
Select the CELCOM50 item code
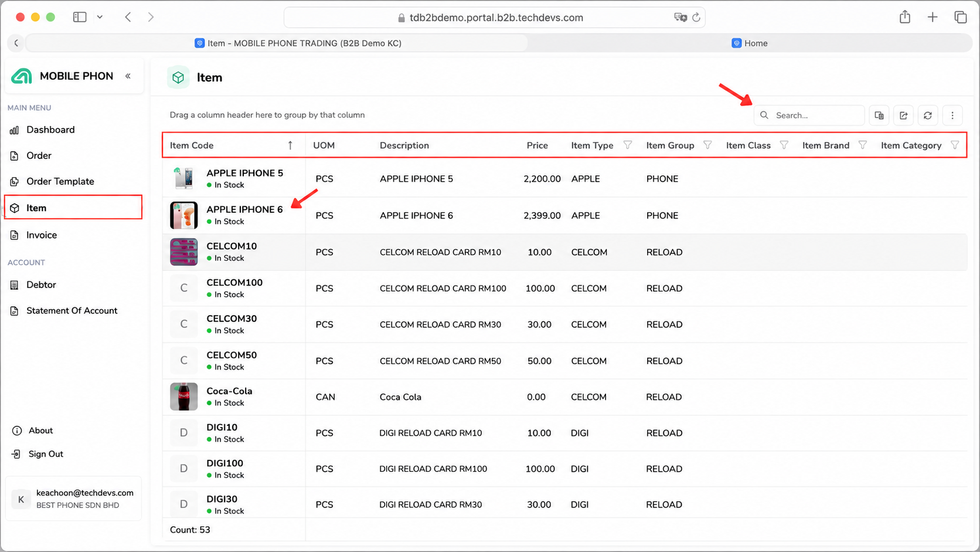click(232, 355)
